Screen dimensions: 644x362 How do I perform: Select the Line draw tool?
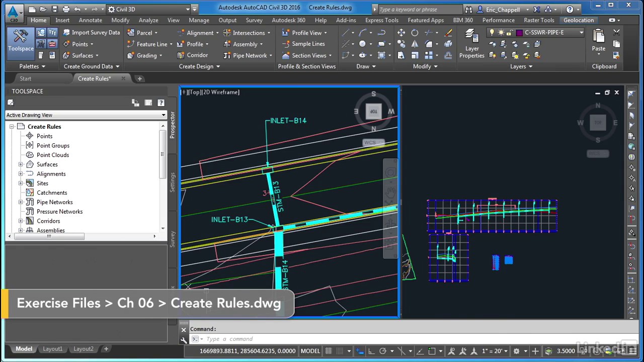point(346,33)
